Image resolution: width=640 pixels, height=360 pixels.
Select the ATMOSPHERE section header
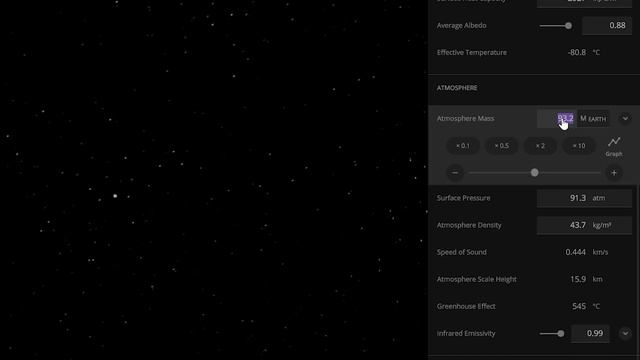(457, 88)
